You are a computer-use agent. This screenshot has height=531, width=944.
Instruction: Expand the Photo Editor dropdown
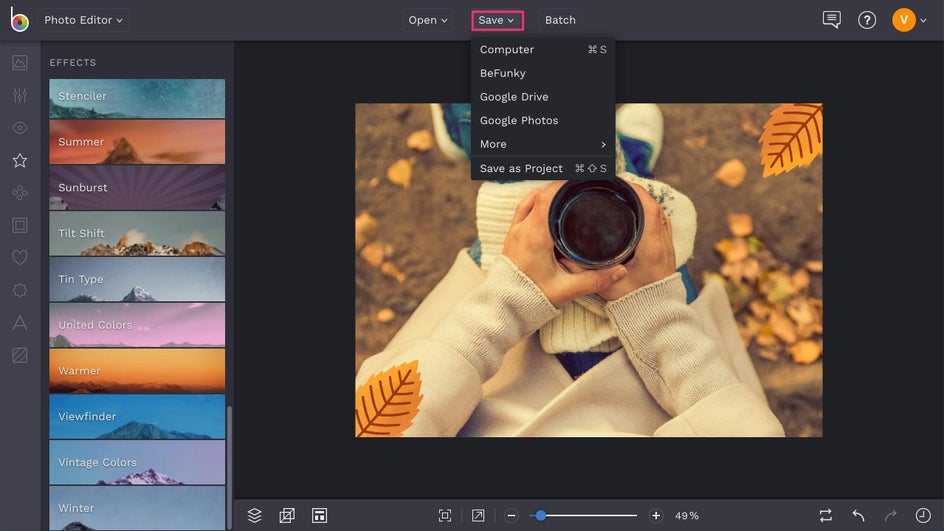[x=84, y=20]
